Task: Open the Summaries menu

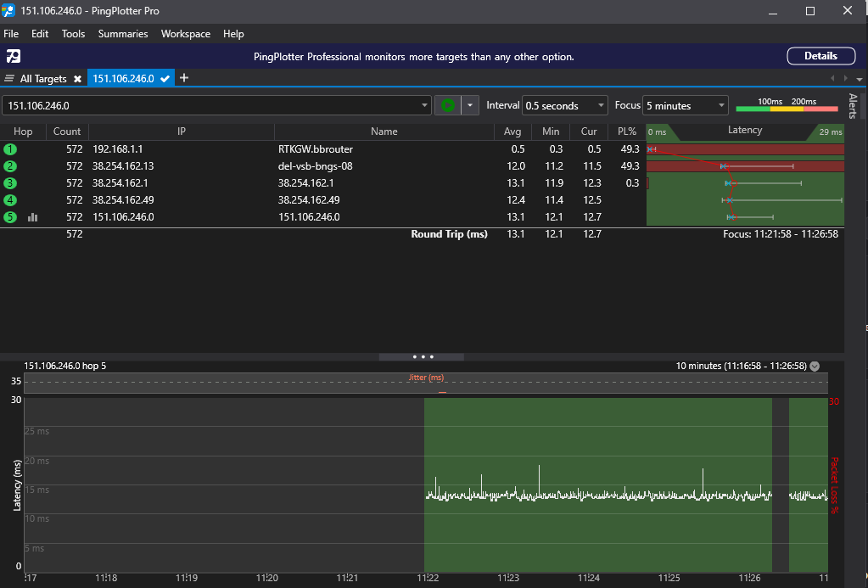Action: click(123, 34)
